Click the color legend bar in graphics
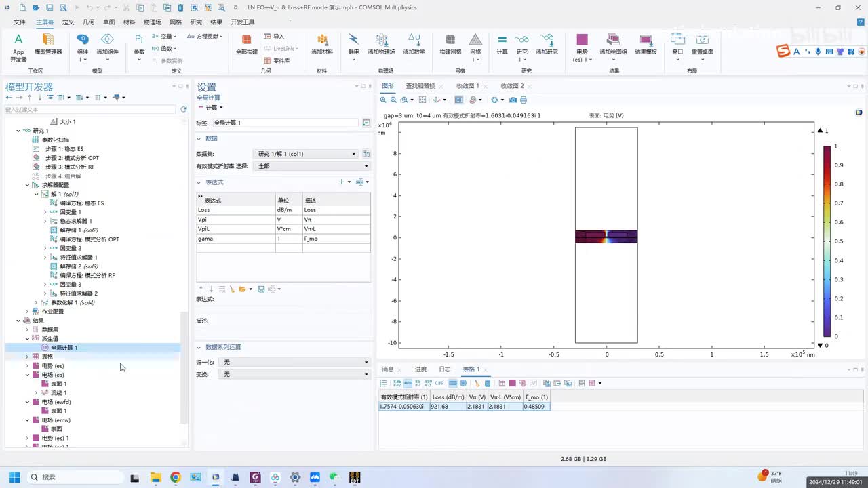This screenshot has width=868, height=488. [827, 241]
